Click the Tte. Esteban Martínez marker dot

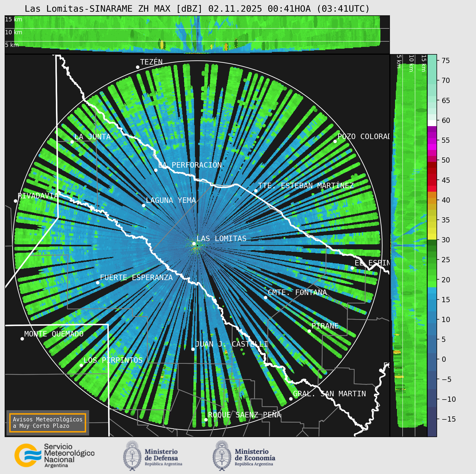[256, 191]
